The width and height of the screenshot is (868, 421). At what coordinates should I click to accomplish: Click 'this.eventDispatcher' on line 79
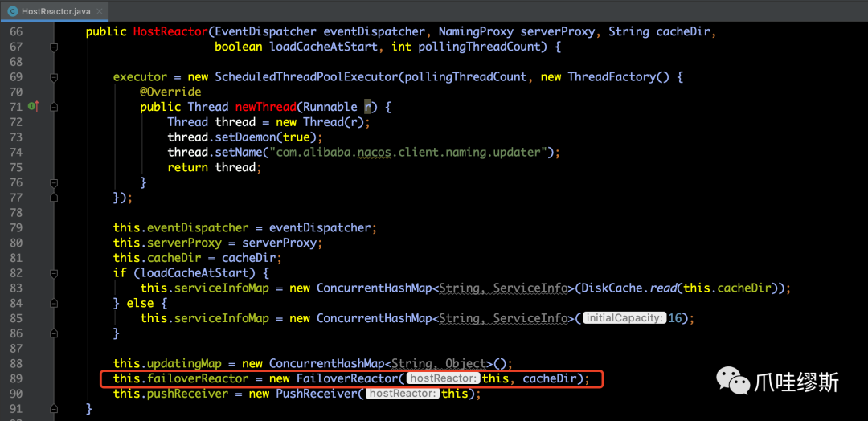[181, 227]
